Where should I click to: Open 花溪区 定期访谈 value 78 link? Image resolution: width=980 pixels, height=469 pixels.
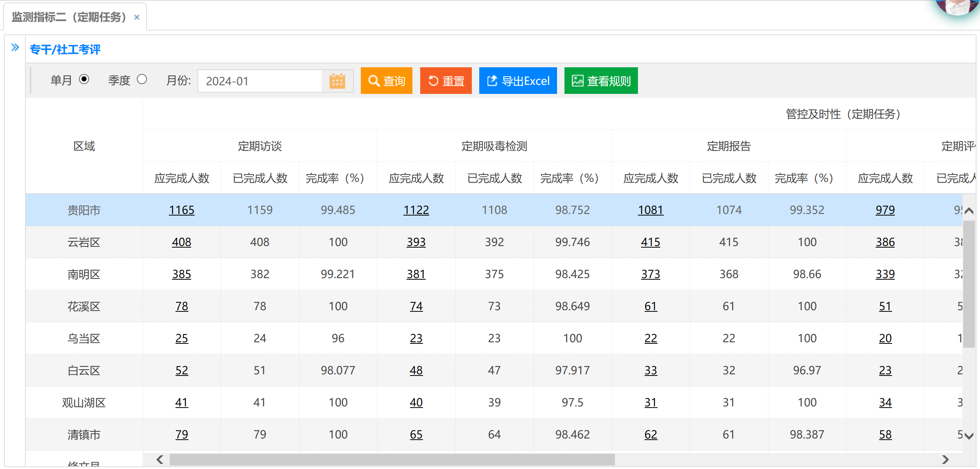tap(182, 306)
